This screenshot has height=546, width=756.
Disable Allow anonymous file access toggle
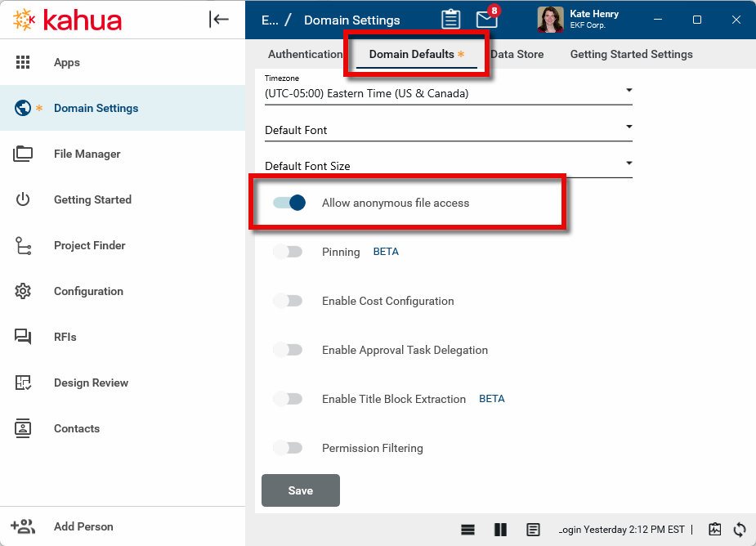[x=289, y=203]
